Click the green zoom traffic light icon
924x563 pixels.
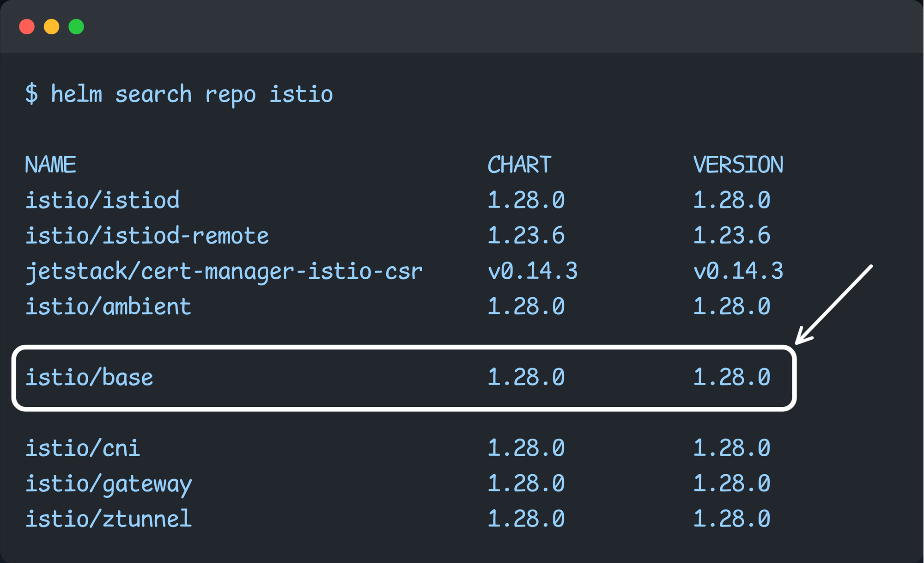(x=77, y=27)
